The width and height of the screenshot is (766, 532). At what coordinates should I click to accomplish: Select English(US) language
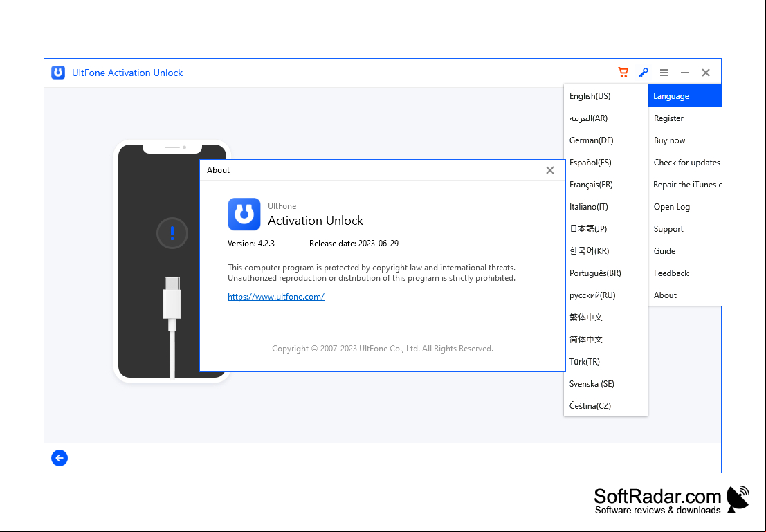tap(605, 95)
